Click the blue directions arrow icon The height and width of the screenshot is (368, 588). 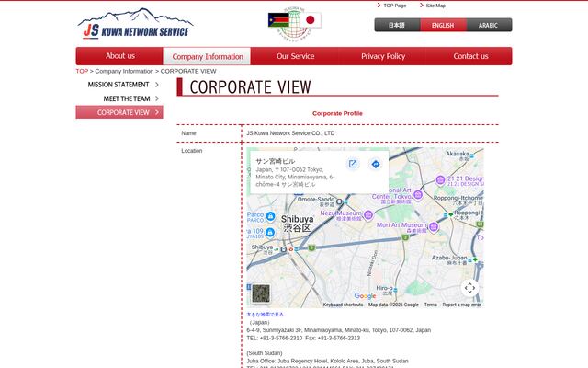[376, 164]
